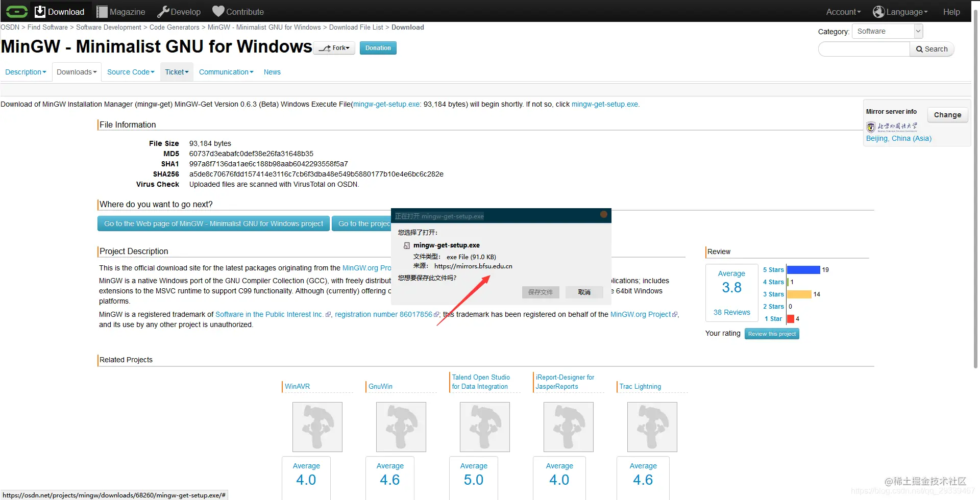Open the Download section in top bar
The image size is (980, 500).
tap(60, 11)
